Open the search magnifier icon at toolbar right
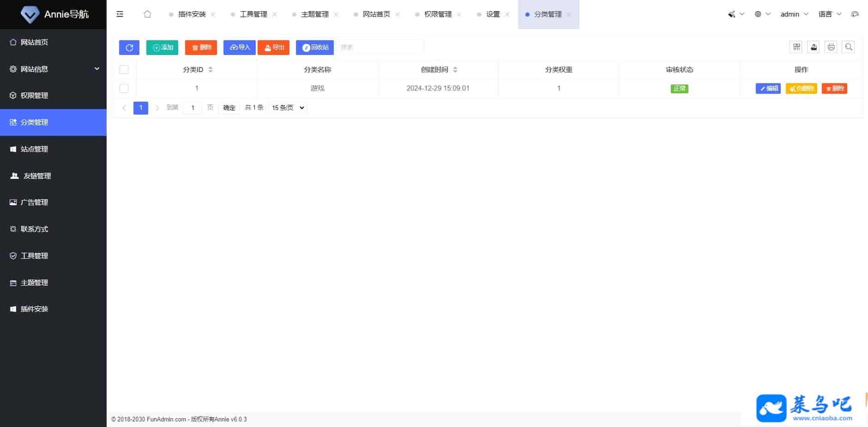The image size is (868, 427). point(848,47)
